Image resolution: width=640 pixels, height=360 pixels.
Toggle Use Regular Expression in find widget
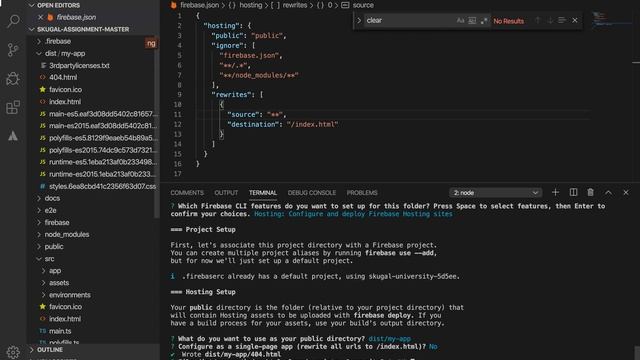[x=484, y=20]
